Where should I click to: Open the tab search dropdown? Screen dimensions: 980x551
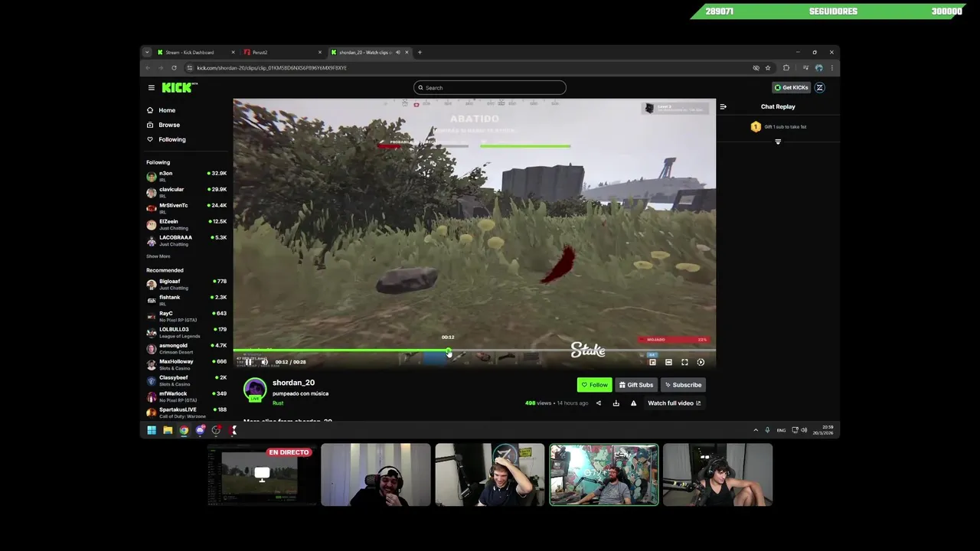(x=147, y=52)
